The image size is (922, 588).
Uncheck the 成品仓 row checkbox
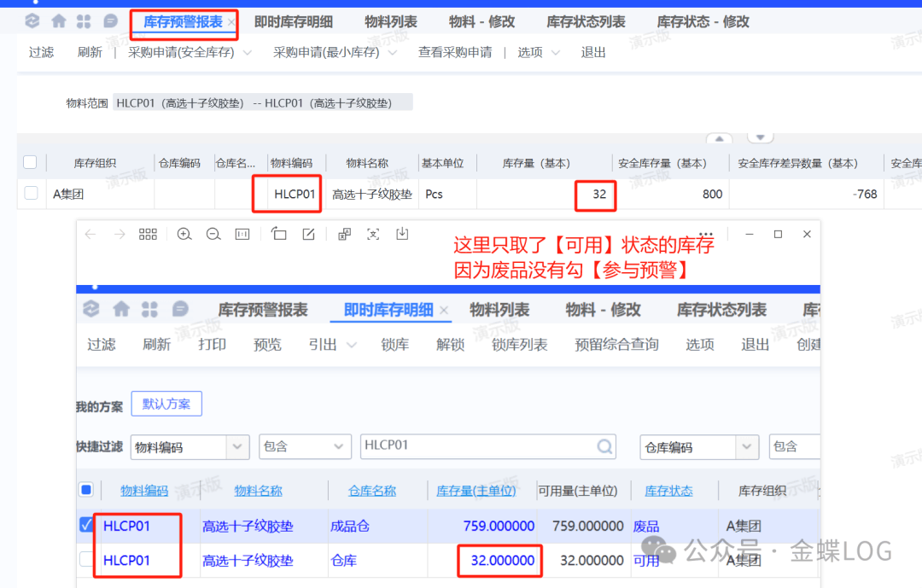pos(86,526)
